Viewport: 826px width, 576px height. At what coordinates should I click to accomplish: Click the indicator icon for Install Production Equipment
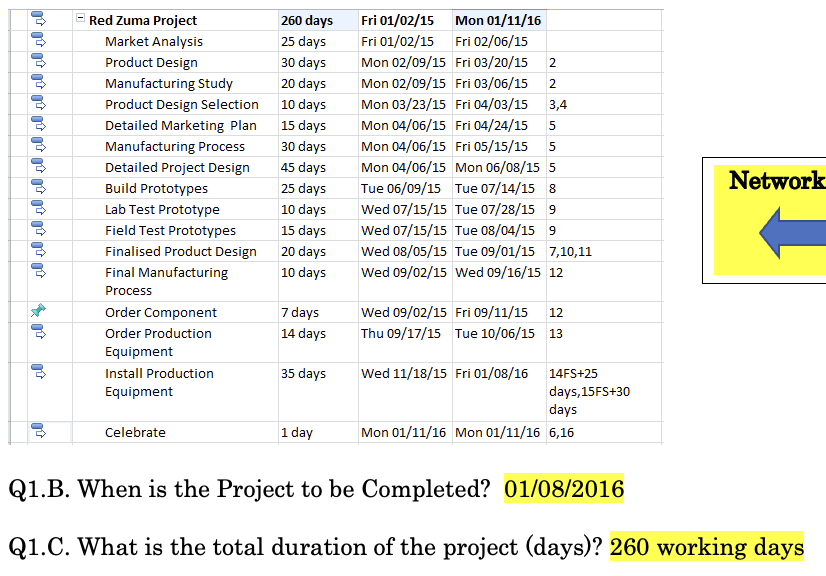pos(38,373)
